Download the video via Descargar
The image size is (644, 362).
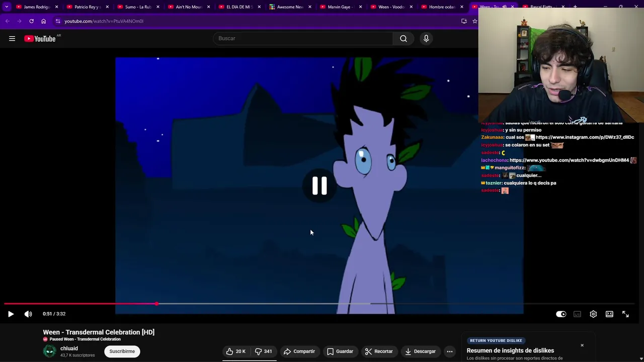(421, 351)
